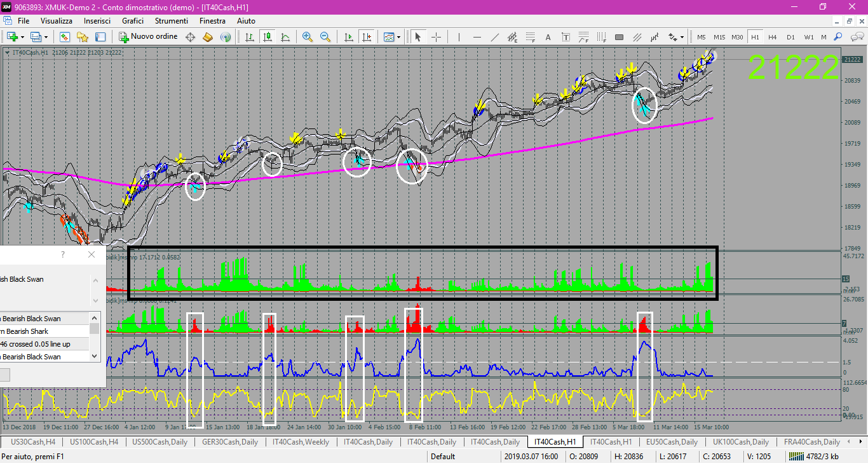Select the crosshair tool

pos(436,37)
